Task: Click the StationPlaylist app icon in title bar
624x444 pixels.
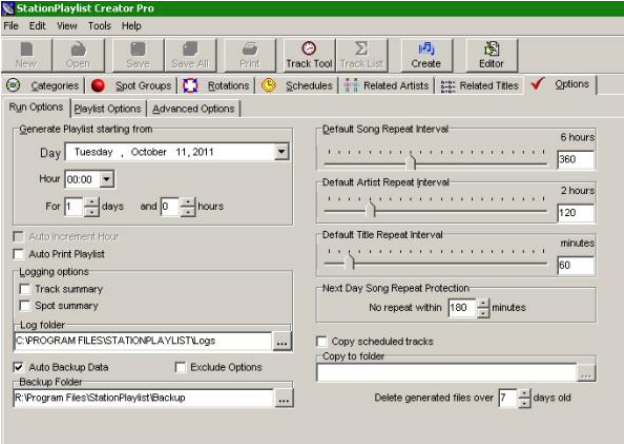Action: [8, 8]
